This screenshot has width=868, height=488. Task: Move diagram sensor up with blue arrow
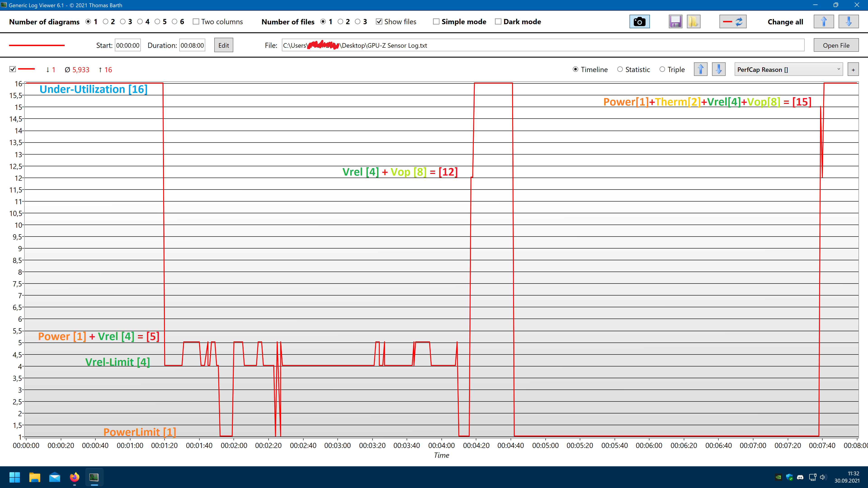tap(701, 69)
